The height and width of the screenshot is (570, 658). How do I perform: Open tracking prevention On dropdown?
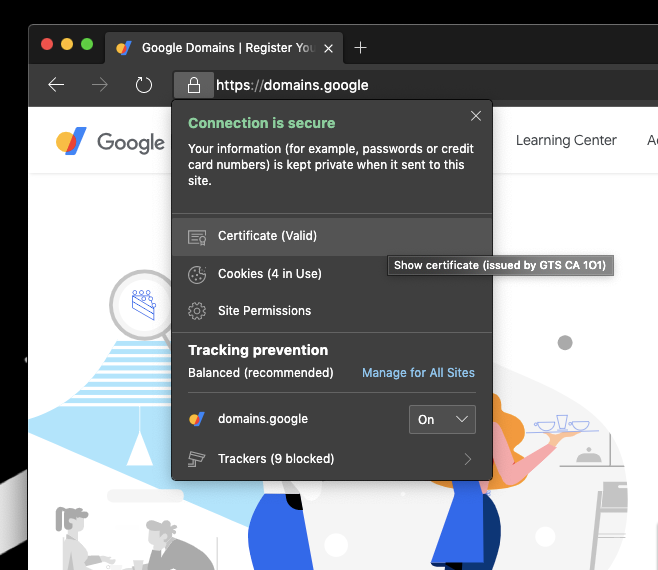442,419
